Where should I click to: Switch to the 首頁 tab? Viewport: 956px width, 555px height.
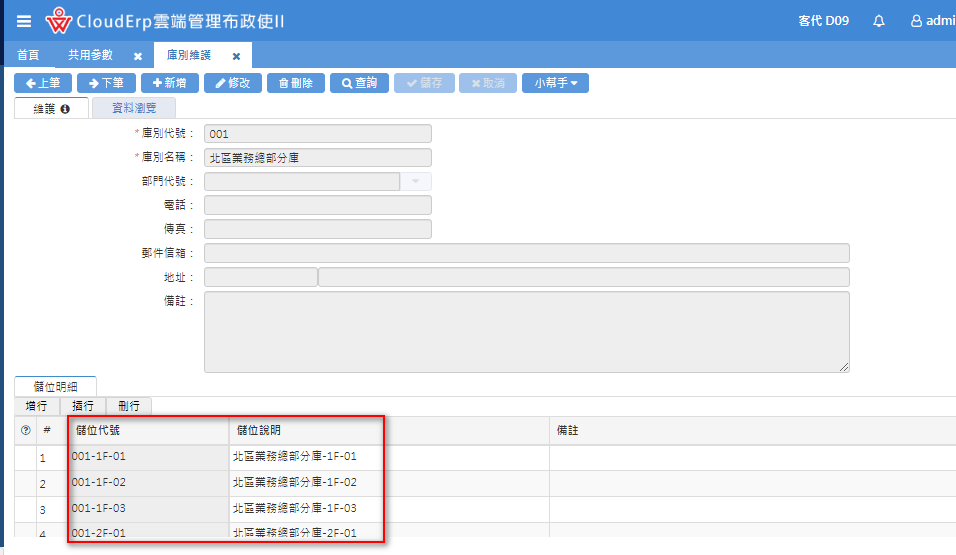28,55
